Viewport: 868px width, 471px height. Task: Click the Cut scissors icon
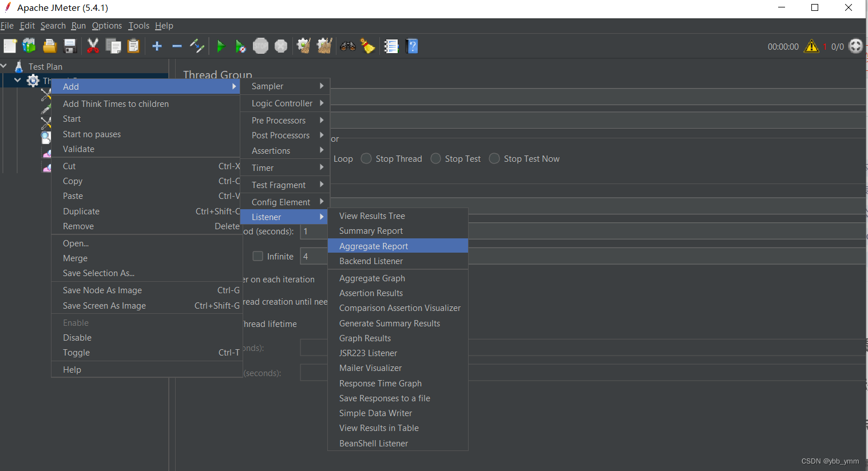point(93,46)
